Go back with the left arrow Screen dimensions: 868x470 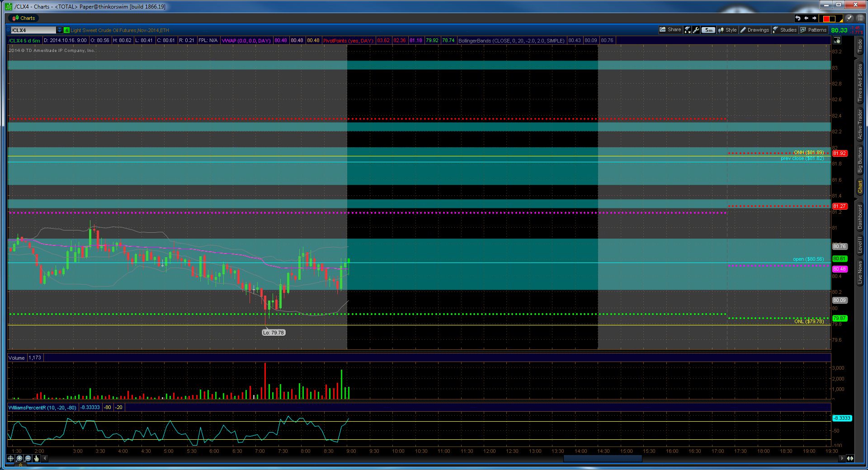806,18
